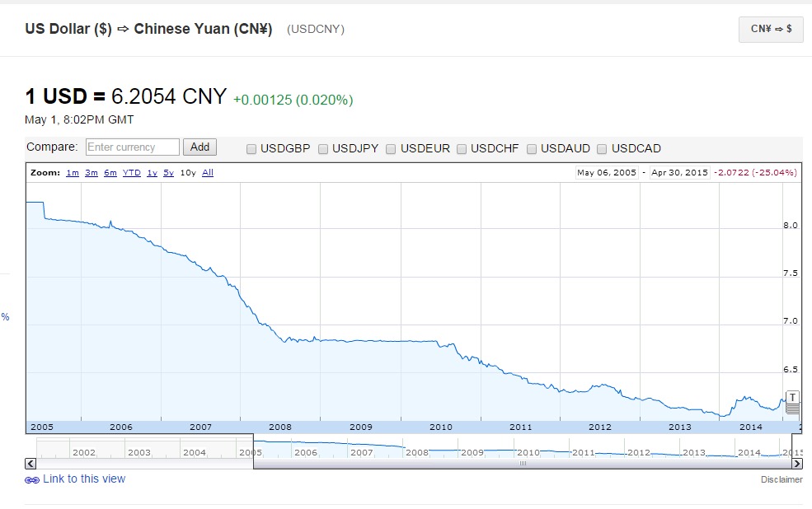Image resolution: width=812 pixels, height=509 pixels.
Task: Click the CN¥ ⇨ $ swap currency button
Action: click(771, 29)
